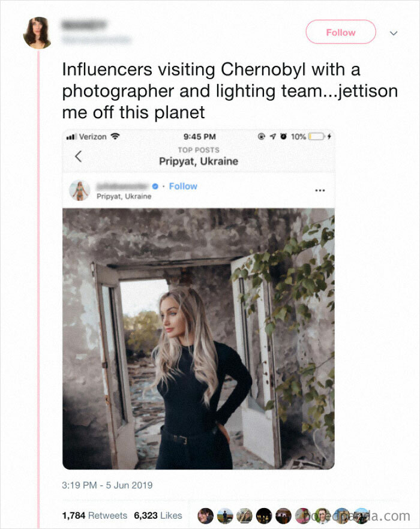420x529 pixels.
Task: Open the post's three-dot options menu
Action: (x=319, y=190)
